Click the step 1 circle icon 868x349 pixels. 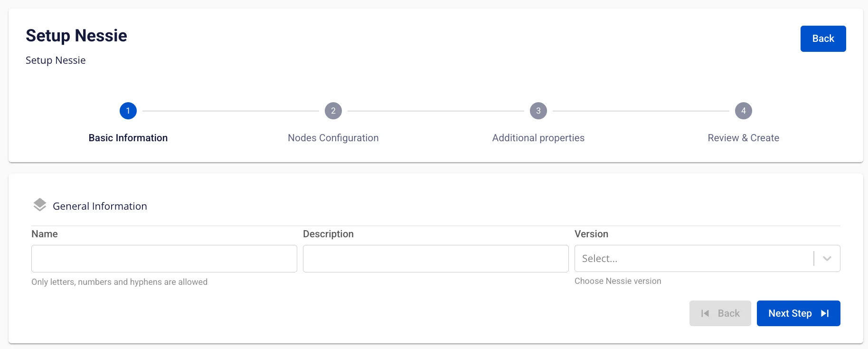point(128,111)
